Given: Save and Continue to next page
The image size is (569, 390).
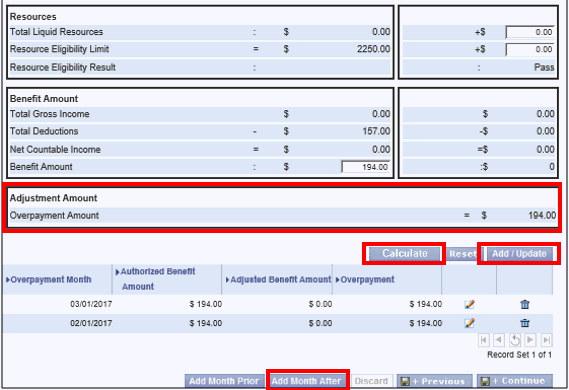Looking at the screenshot, I should pyautogui.click(x=515, y=381).
